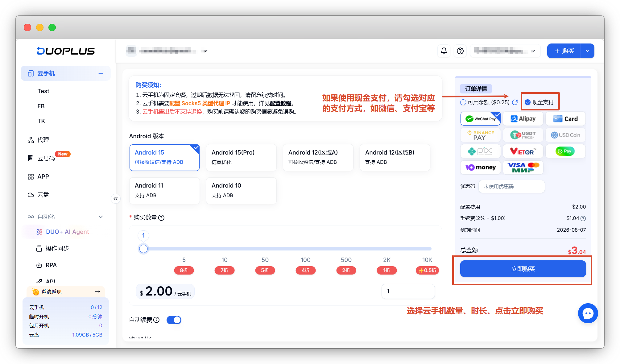Click the 云盘 storage usage 1.09GB/5GB
Screen dimensions: 620x364
coord(87,335)
